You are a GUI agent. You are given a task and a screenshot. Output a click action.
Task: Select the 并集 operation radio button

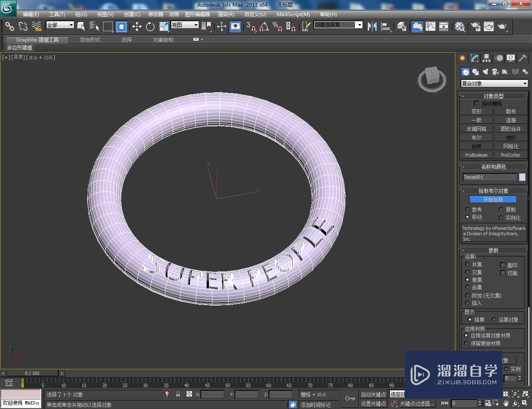pyautogui.click(x=467, y=264)
